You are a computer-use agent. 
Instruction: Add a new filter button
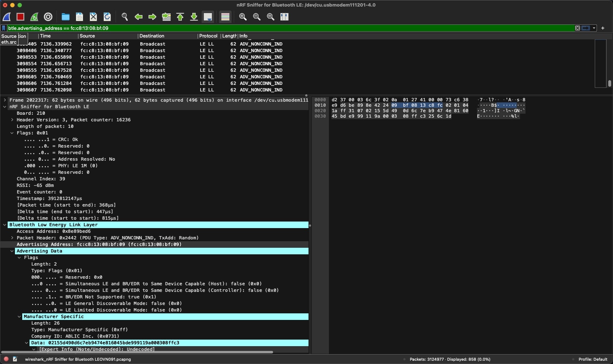(603, 28)
